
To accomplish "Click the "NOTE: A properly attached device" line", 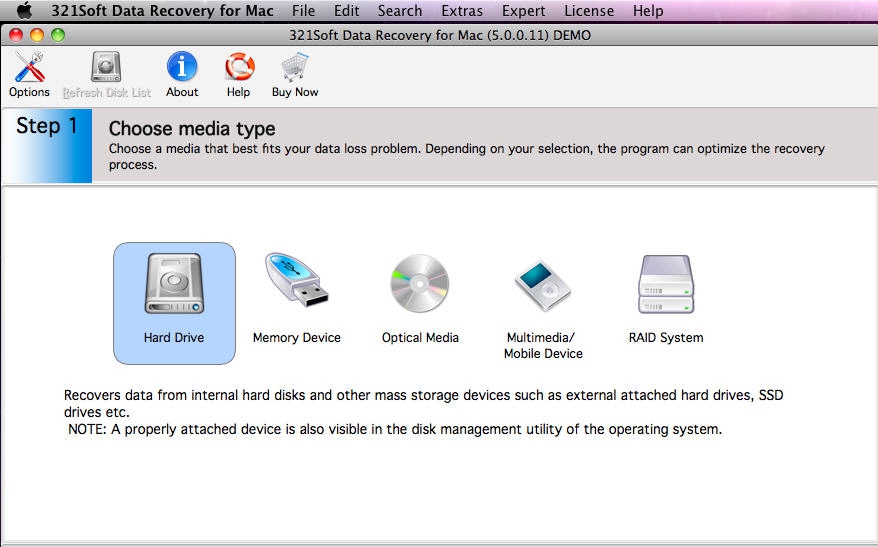I will (x=395, y=429).
